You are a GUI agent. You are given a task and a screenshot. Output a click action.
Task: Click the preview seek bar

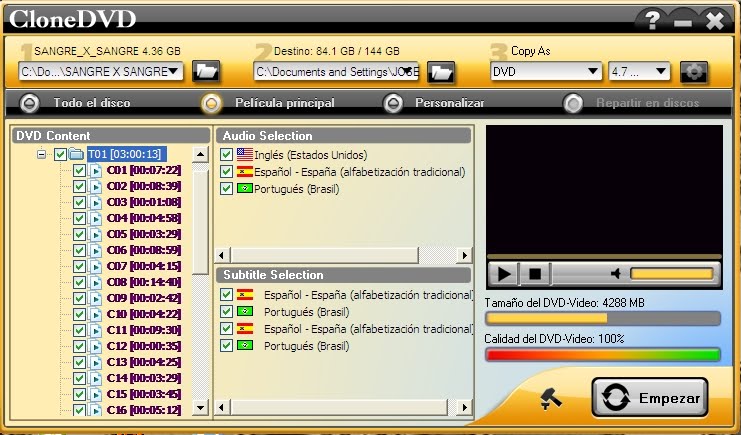tap(604, 257)
